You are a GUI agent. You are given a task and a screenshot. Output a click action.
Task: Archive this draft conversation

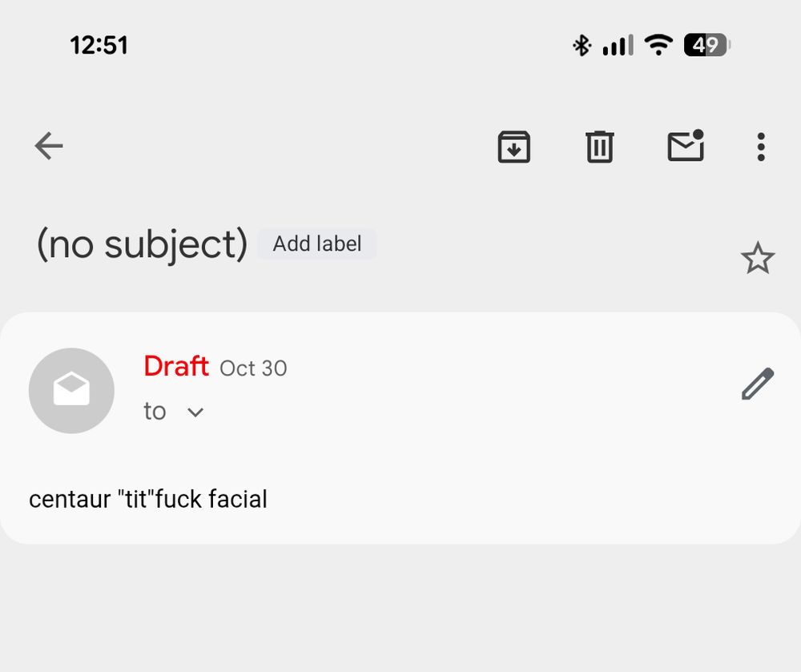coord(514,147)
